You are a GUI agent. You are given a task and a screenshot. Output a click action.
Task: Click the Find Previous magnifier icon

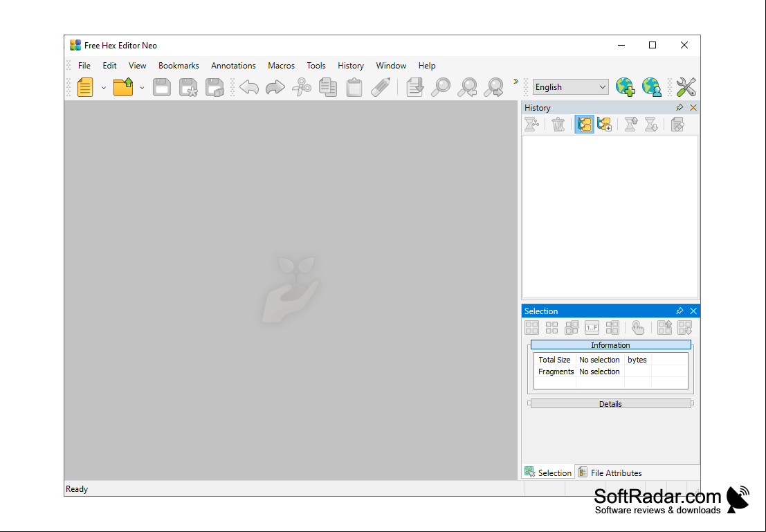(467, 87)
